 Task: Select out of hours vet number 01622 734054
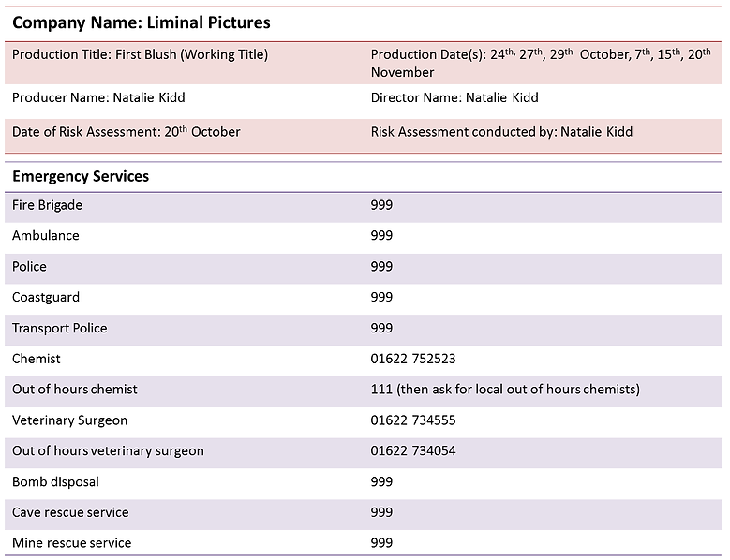click(413, 451)
